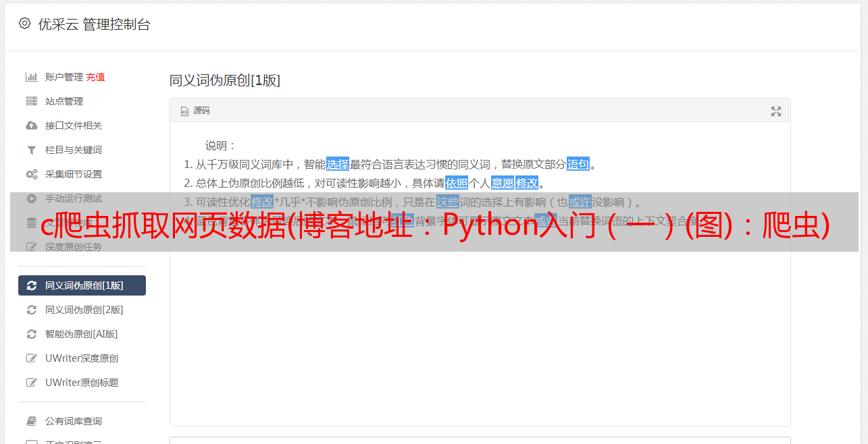Click the red 充值 link
Viewport: 868px width, 444px height.
[95, 77]
